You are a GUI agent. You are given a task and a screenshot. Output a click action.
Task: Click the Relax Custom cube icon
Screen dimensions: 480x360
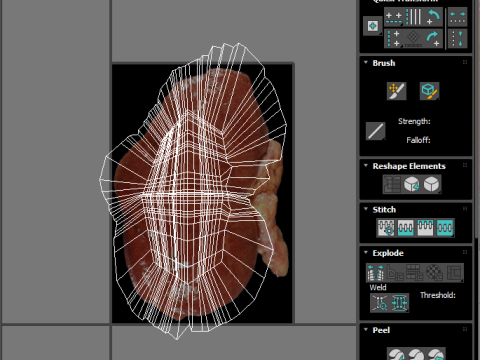432,184
